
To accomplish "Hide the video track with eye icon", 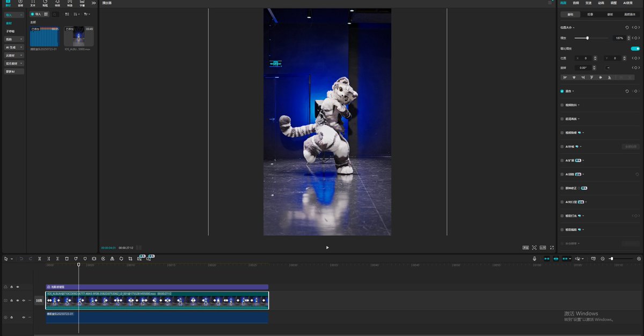I will click(x=18, y=301).
